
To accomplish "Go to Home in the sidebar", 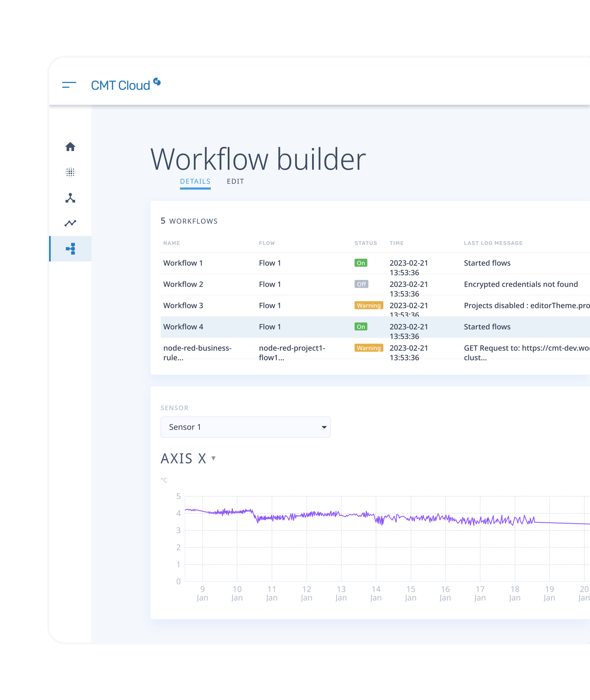I will (70, 146).
